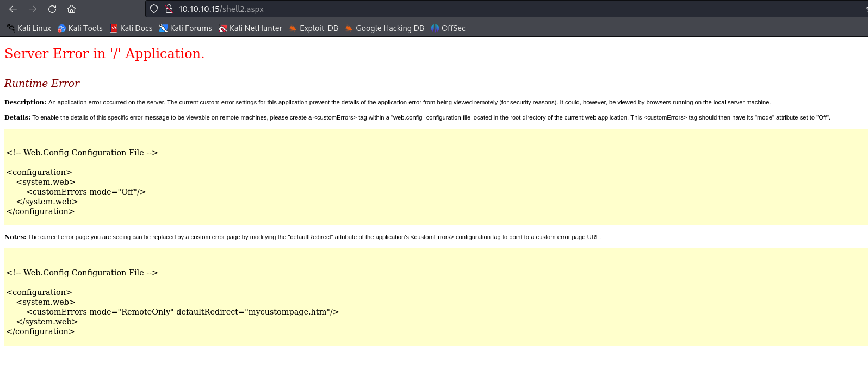The height and width of the screenshot is (370, 868).
Task: Reload the current page
Action: click(x=52, y=9)
